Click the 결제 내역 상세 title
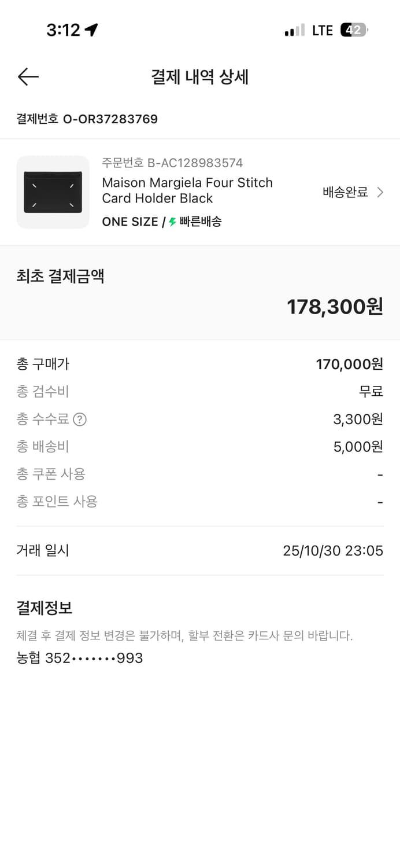 click(200, 77)
